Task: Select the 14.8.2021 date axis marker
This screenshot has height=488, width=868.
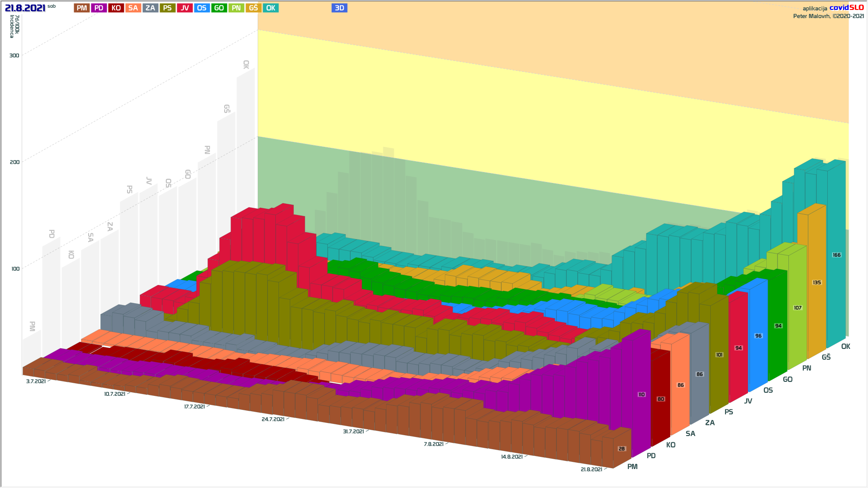Action: pos(511,457)
